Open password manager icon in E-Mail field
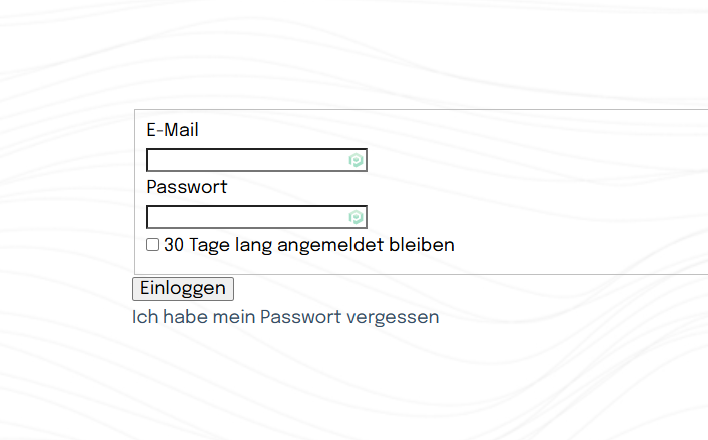This screenshot has width=708, height=440. [x=356, y=160]
